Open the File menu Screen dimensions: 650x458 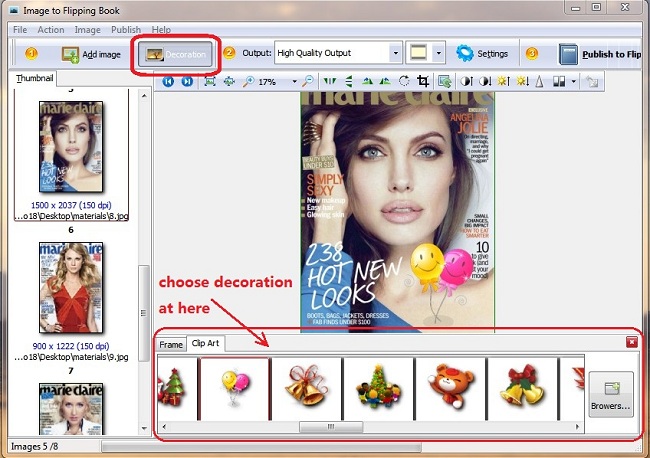coord(20,30)
